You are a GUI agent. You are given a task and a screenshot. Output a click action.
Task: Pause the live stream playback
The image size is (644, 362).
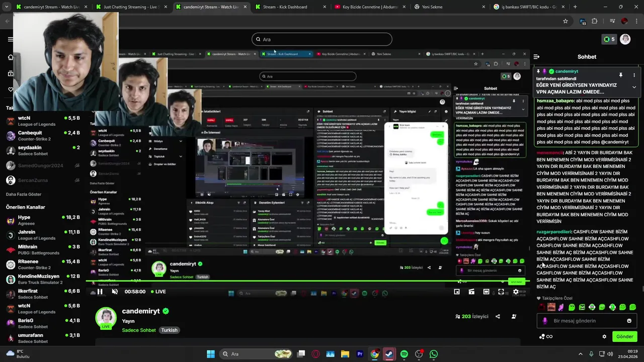click(100, 292)
